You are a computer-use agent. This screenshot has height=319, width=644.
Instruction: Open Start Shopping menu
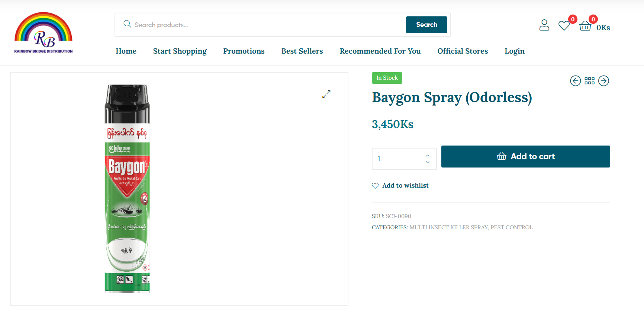pyautogui.click(x=180, y=51)
